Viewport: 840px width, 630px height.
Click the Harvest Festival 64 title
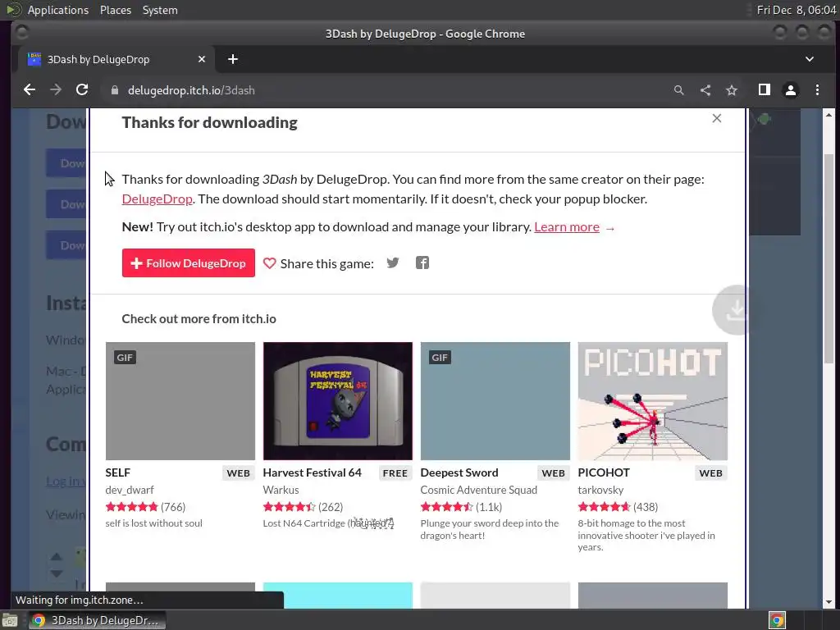[x=312, y=472]
